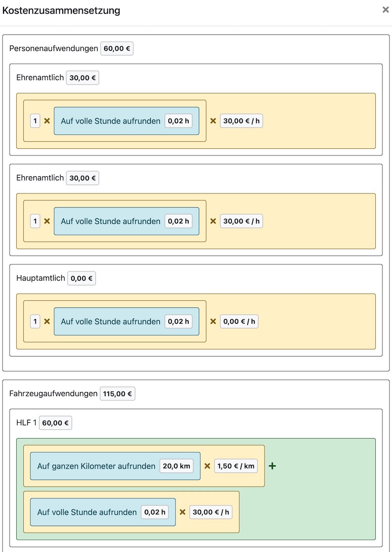Screen dimensions: 392x552
Task: Click the Fahrzeugaufwendungen section heading
Action: [x=53, y=393]
